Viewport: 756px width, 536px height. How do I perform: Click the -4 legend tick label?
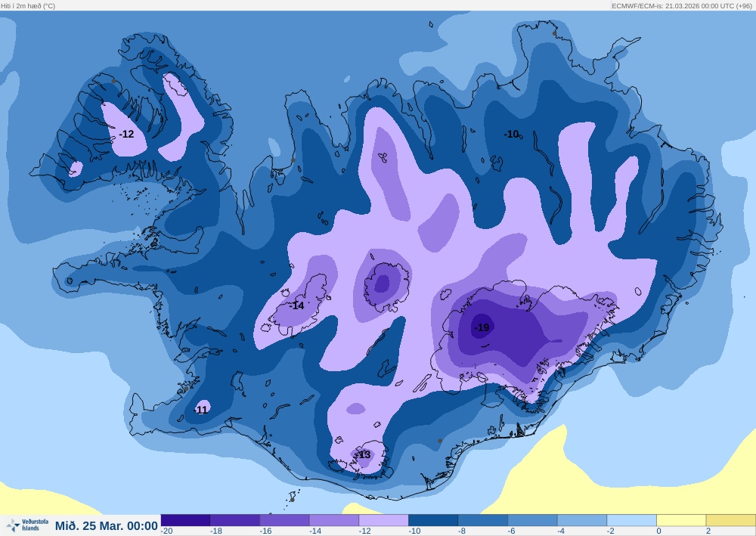coord(561,531)
